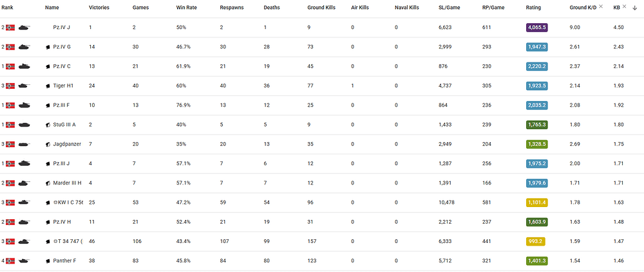Open the Panther F vehicle name
Image resolution: width=644 pixels, height=272 pixels.
64,260
